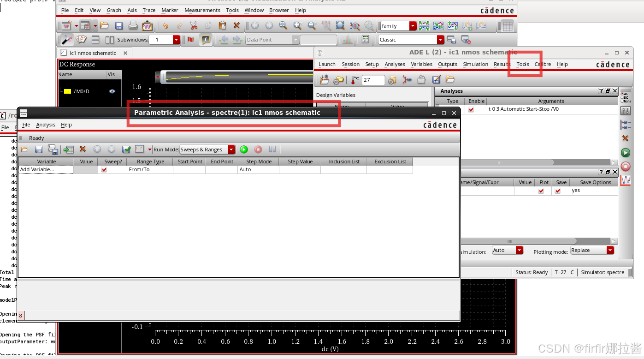The height and width of the screenshot is (359, 644).
Task: Click the temperature field showing 27
Action: tap(373, 80)
